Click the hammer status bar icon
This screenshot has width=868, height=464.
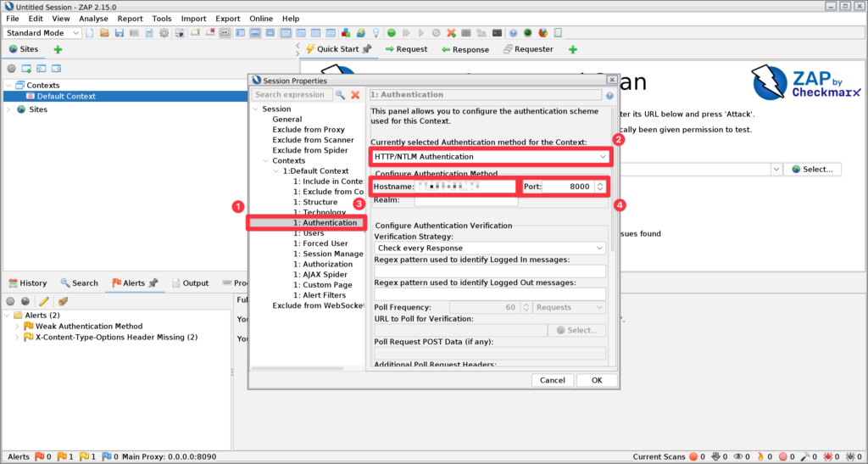(x=805, y=457)
